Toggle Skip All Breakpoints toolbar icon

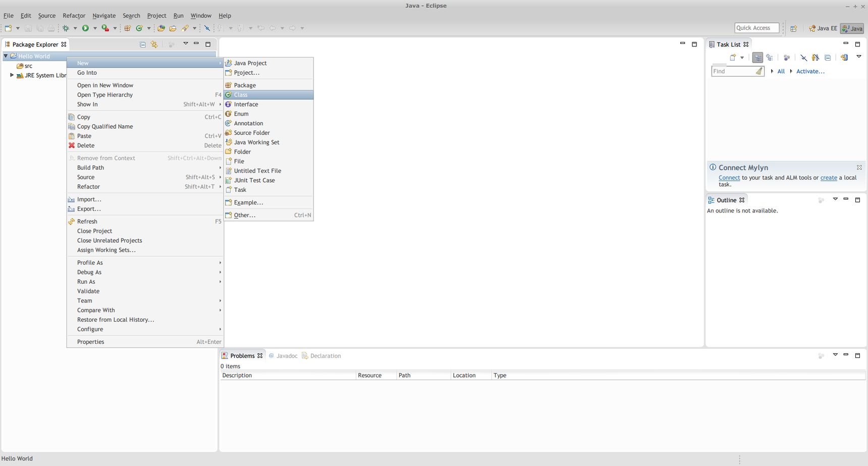207,28
